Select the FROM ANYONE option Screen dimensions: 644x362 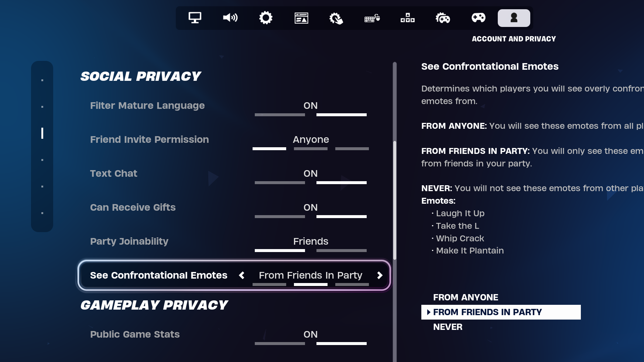[466, 297]
